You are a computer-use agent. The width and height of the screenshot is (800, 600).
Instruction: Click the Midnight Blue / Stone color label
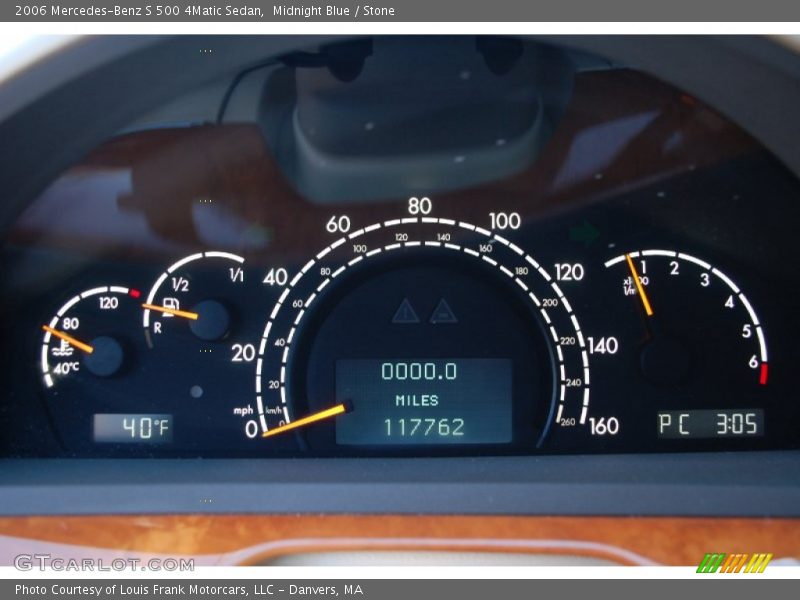(334, 11)
